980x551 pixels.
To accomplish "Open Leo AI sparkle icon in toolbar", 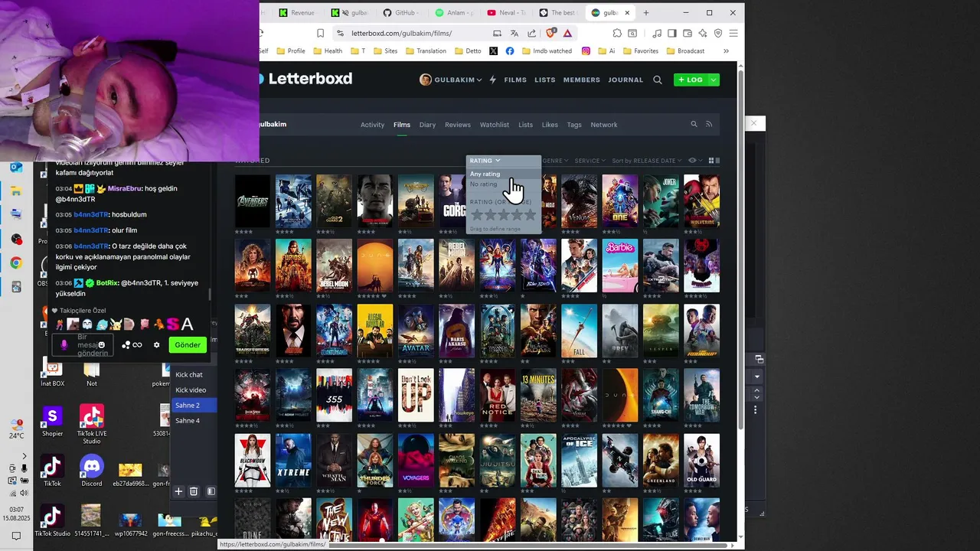I will click(703, 33).
